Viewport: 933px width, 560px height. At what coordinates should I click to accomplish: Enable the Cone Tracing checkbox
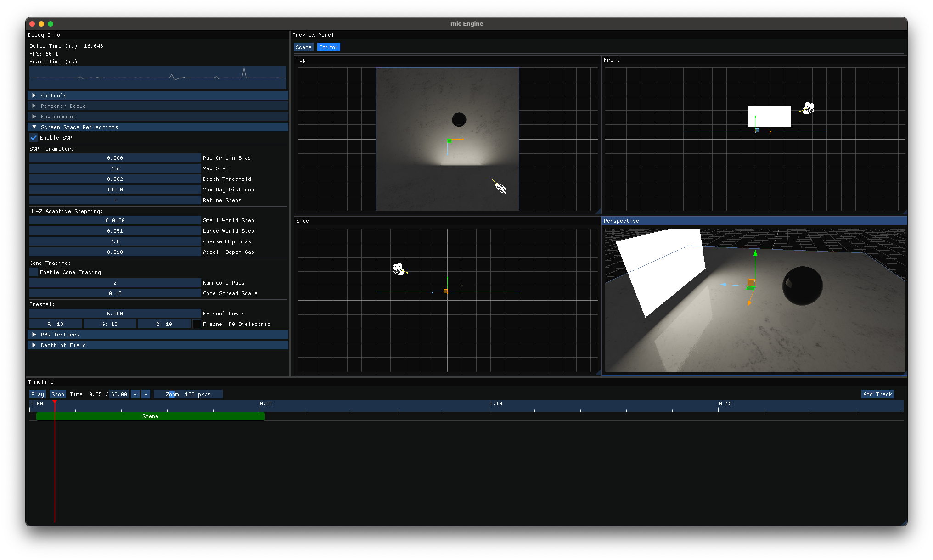(x=34, y=272)
